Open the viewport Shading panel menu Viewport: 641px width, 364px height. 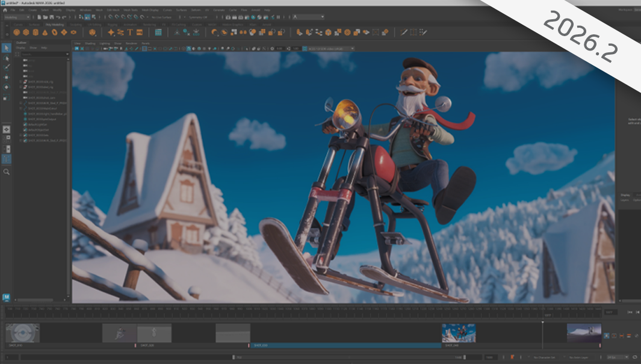(x=90, y=43)
